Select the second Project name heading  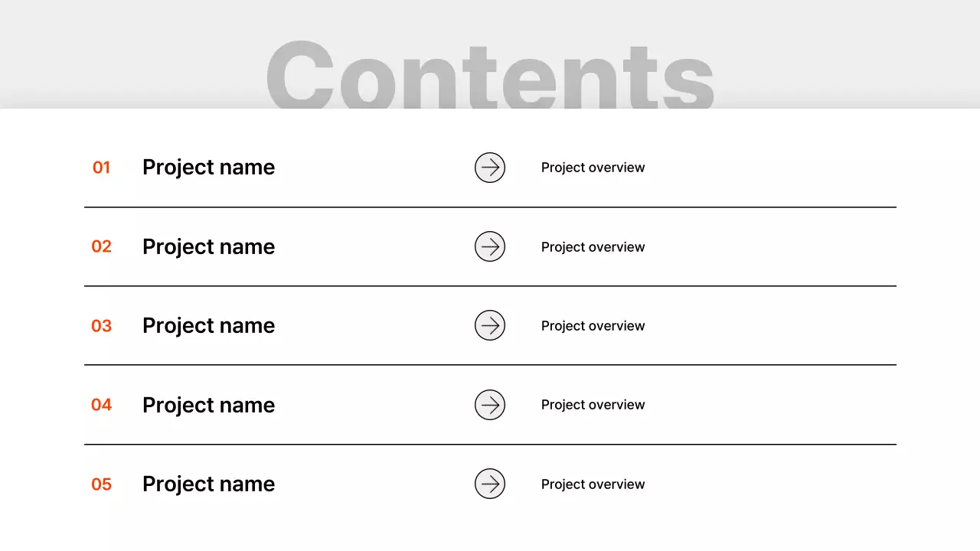[x=208, y=246]
